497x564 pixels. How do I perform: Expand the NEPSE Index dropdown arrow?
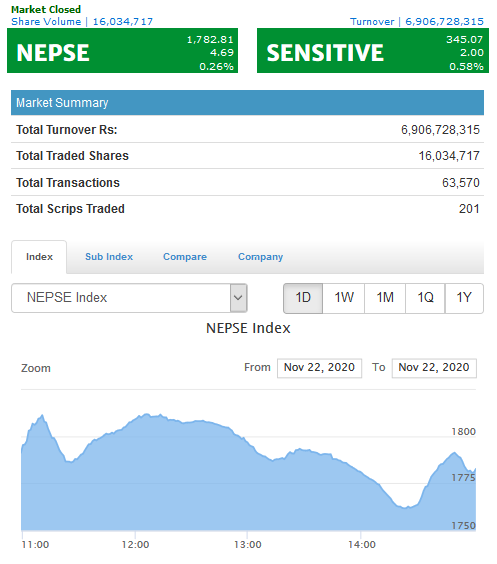238,298
